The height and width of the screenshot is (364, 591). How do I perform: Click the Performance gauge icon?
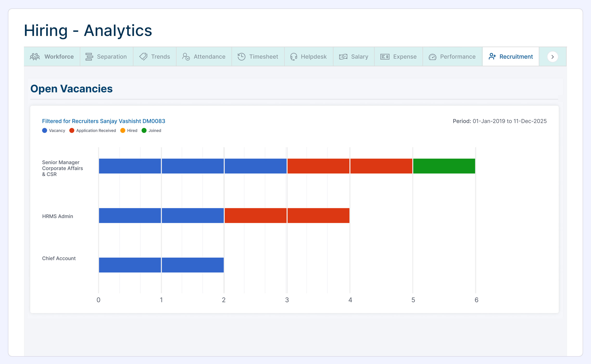click(x=432, y=57)
